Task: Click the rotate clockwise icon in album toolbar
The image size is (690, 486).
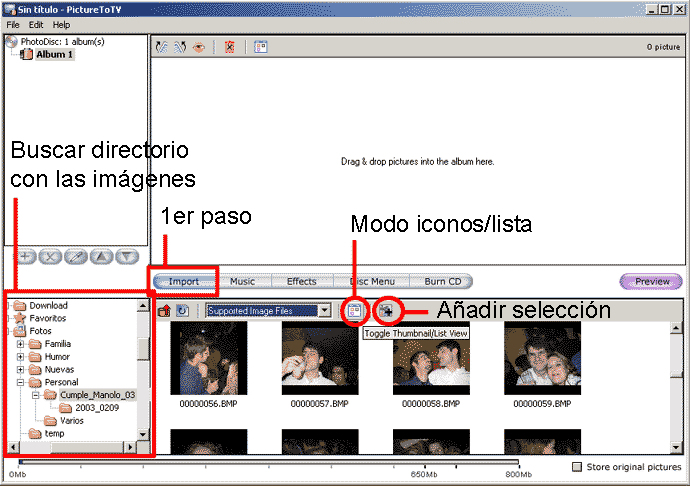Action: click(x=180, y=47)
